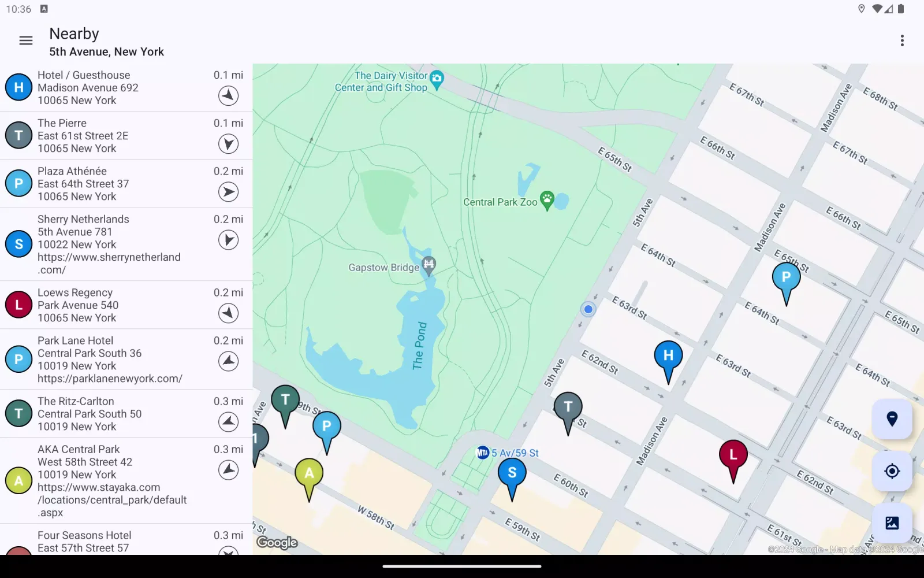Screen dimensions: 924x578
Task: Open the stayaka.com website link
Action: click(x=112, y=500)
